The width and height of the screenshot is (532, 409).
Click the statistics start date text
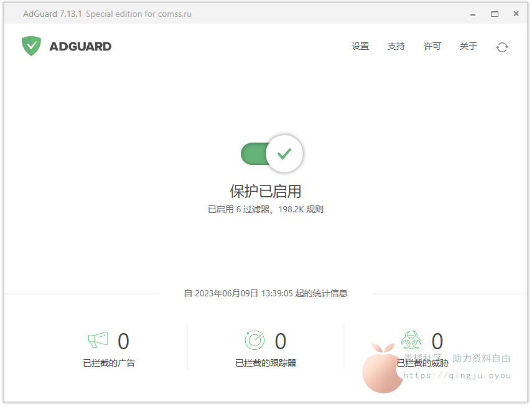pyautogui.click(x=266, y=293)
